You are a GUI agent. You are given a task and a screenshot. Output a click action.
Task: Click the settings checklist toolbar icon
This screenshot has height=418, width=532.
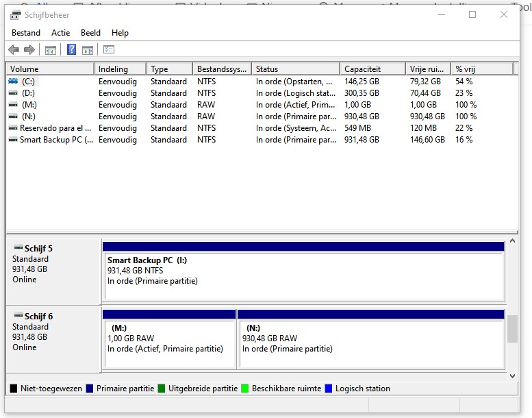109,49
